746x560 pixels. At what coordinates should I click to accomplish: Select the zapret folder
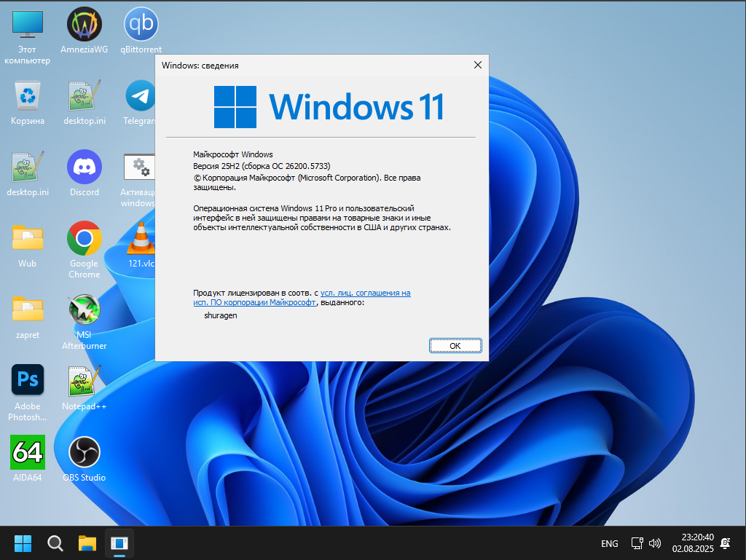[28, 317]
